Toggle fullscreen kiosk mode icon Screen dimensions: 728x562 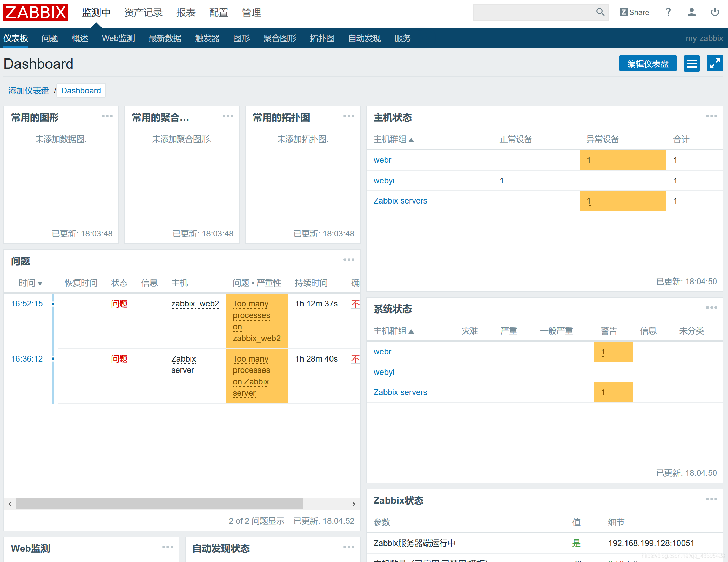[715, 64]
